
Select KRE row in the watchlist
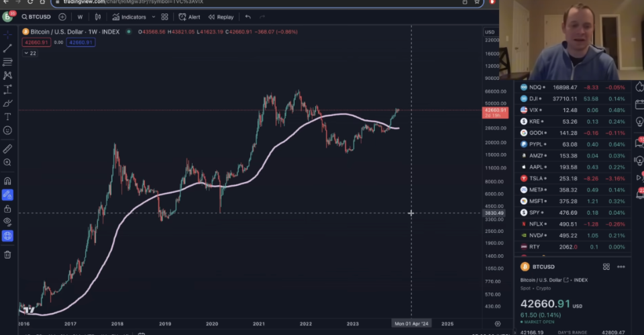pos(572,122)
